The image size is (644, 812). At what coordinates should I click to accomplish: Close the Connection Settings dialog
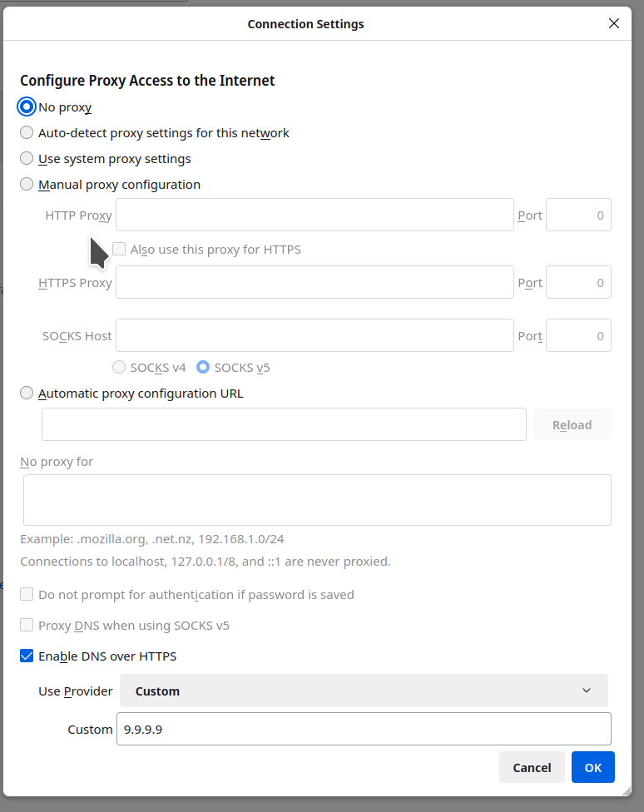tap(614, 23)
